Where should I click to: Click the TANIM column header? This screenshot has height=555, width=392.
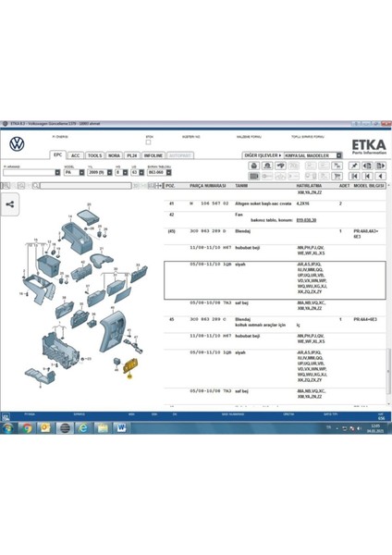point(241,186)
